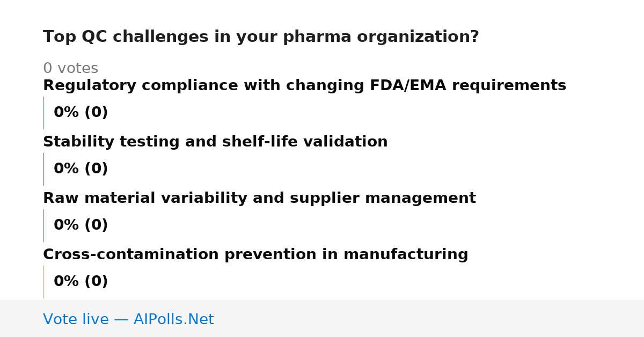The height and width of the screenshot is (337, 644).
Task: Click the 0% result under Raw material variability
Action: click(x=67, y=225)
